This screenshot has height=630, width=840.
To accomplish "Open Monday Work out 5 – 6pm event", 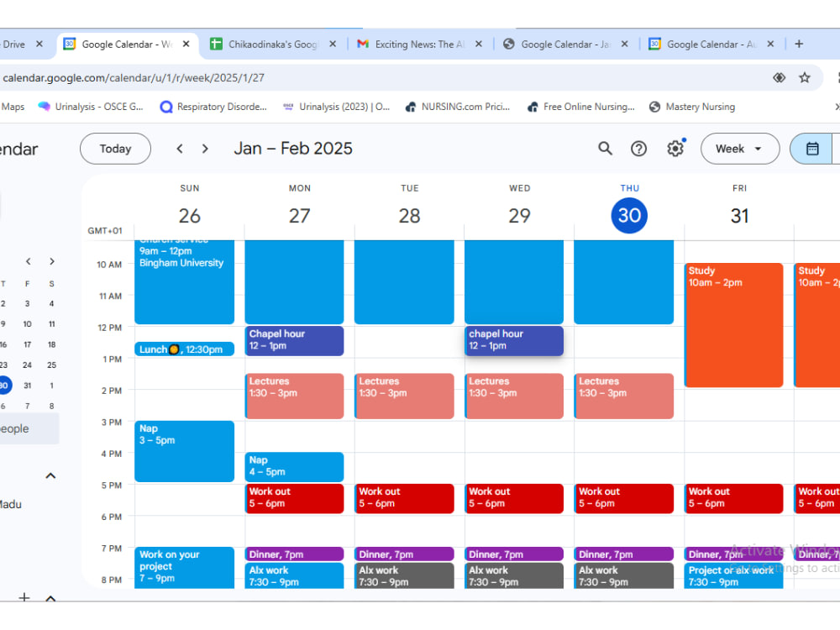I will [x=294, y=499].
